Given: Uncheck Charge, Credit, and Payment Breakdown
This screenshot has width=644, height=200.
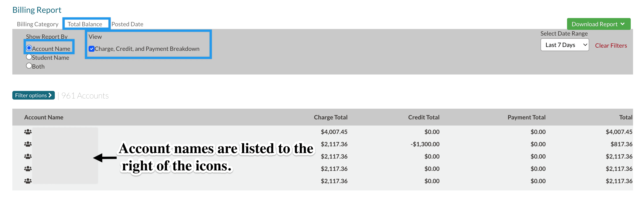Looking at the screenshot, I should (92, 49).
